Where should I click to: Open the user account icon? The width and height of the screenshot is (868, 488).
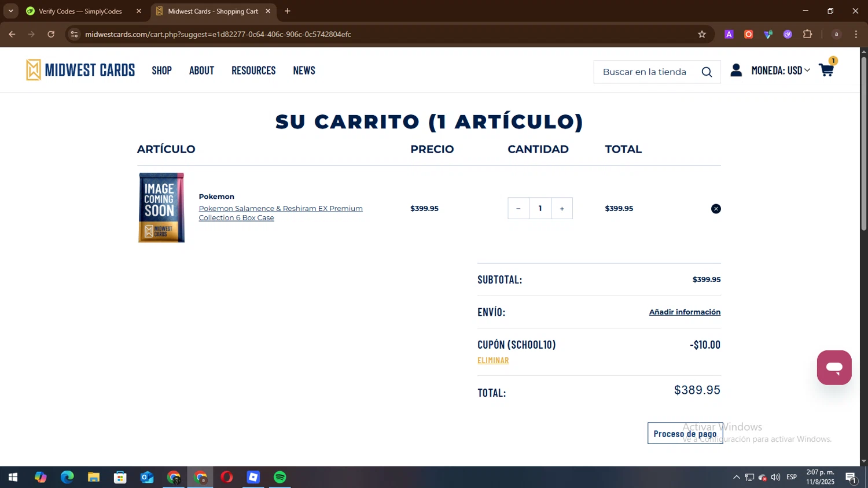736,71
